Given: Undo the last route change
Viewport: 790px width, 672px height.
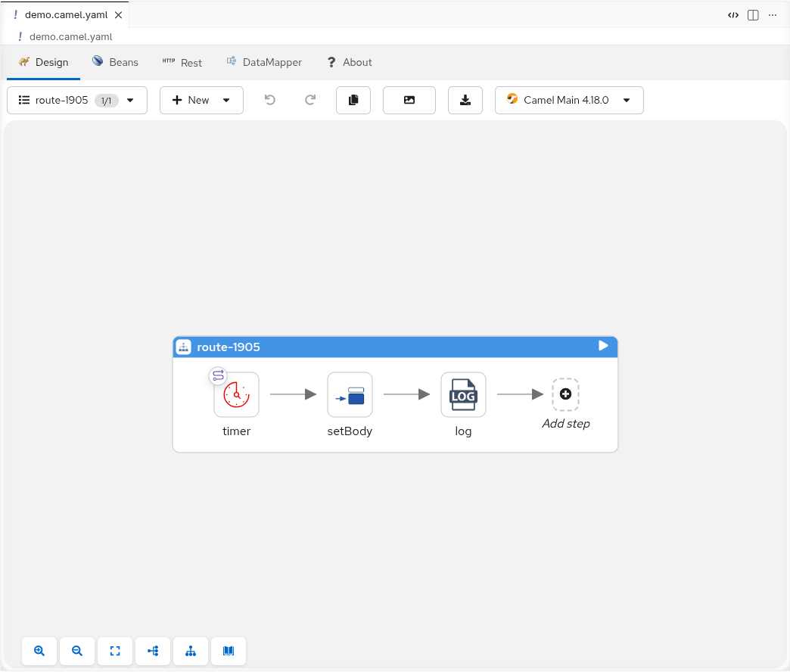Looking at the screenshot, I should point(270,100).
